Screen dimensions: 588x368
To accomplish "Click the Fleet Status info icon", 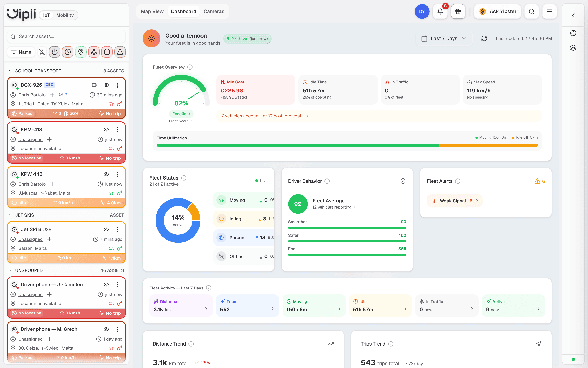I will tap(184, 178).
